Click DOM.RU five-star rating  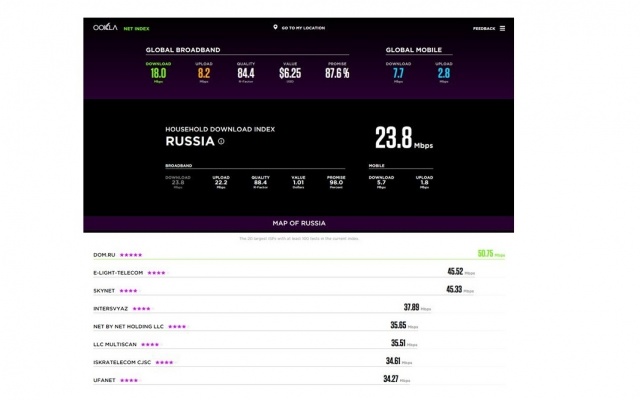click(131, 255)
